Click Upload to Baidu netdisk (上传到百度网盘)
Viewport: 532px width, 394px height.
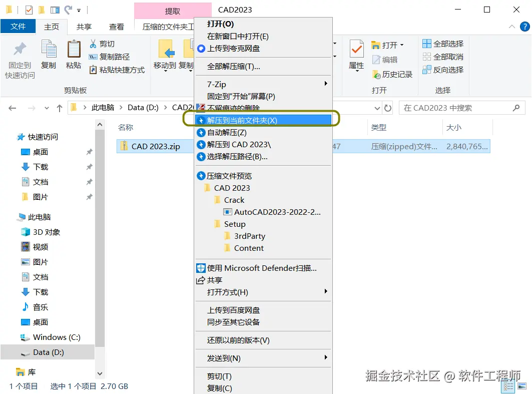click(x=263, y=310)
